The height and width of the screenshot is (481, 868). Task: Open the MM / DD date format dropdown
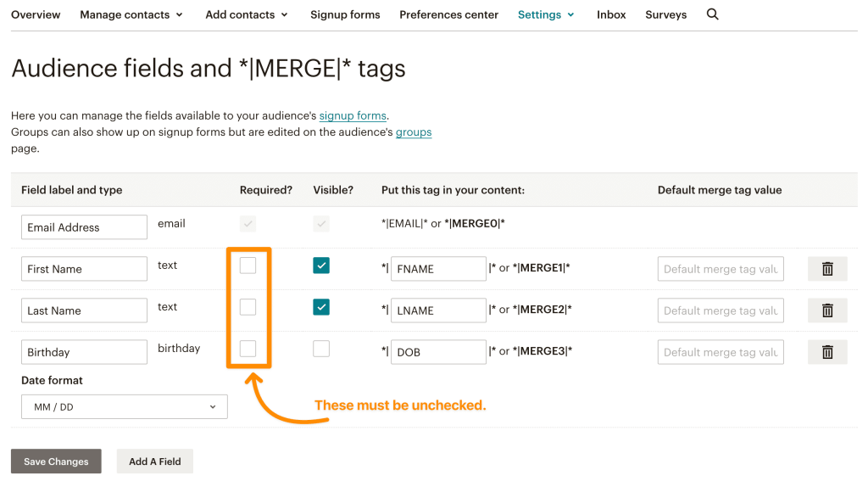pyautogui.click(x=125, y=407)
